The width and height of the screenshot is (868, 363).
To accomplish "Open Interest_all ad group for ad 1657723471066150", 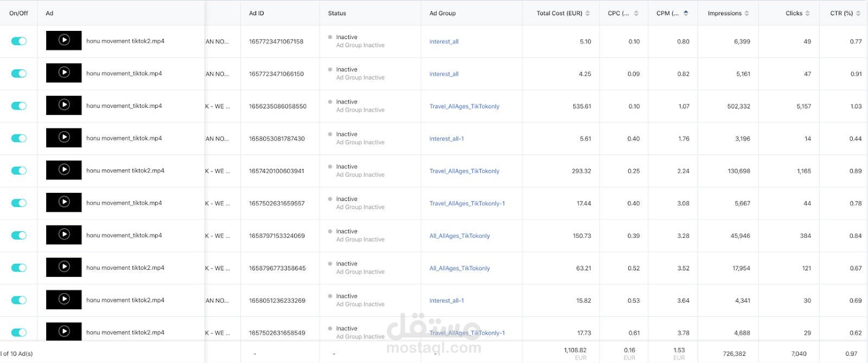I will [444, 74].
